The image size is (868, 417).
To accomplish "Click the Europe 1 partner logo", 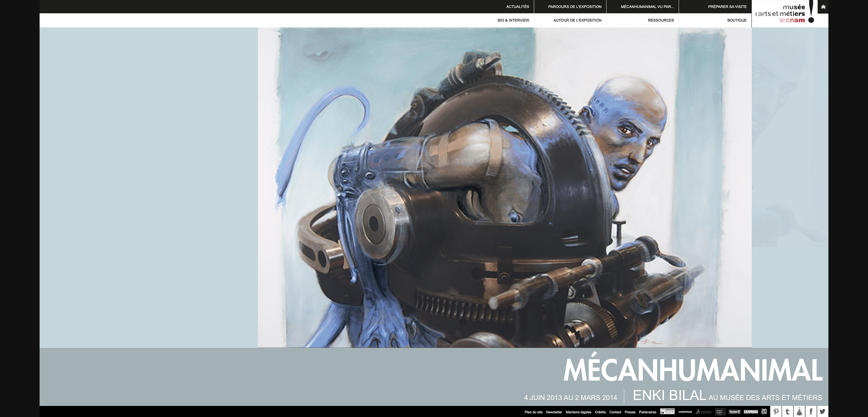I will [x=734, y=412].
